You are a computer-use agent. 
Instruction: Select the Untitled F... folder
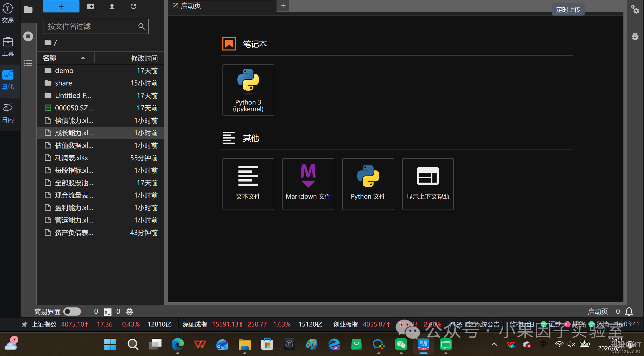(x=100, y=95)
